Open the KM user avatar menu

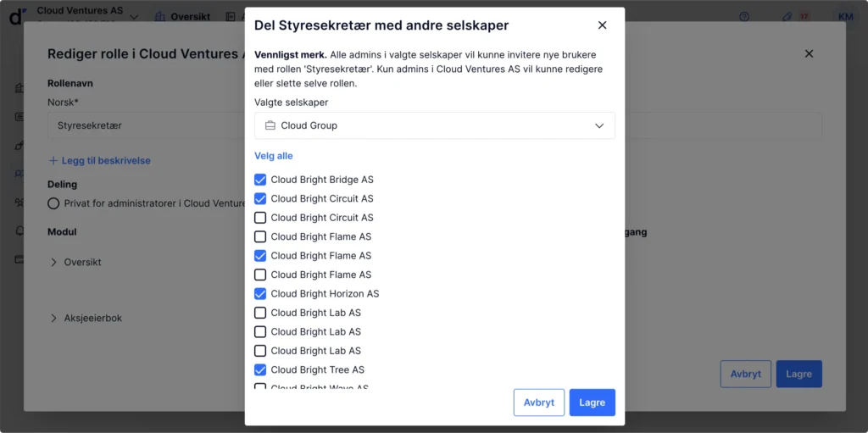click(845, 16)
